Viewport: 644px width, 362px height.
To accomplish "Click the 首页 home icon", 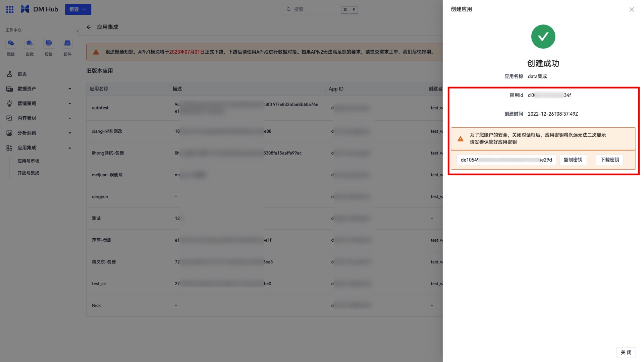I will click(x=9, y=74).
